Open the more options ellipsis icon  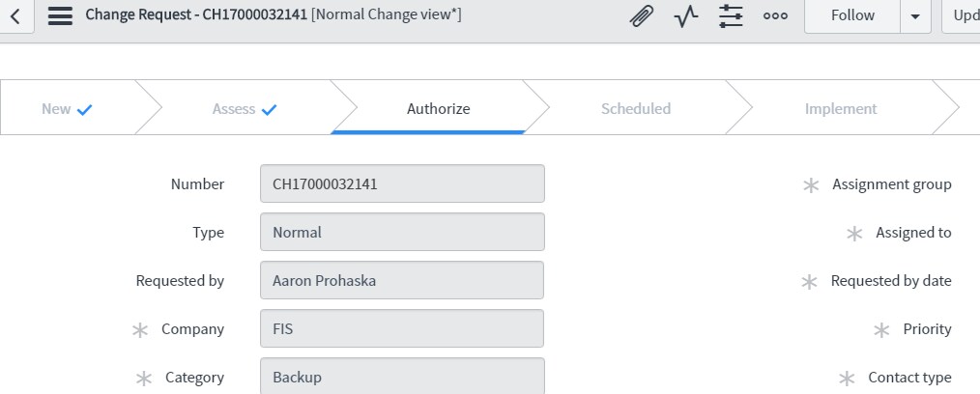(775, 16)
